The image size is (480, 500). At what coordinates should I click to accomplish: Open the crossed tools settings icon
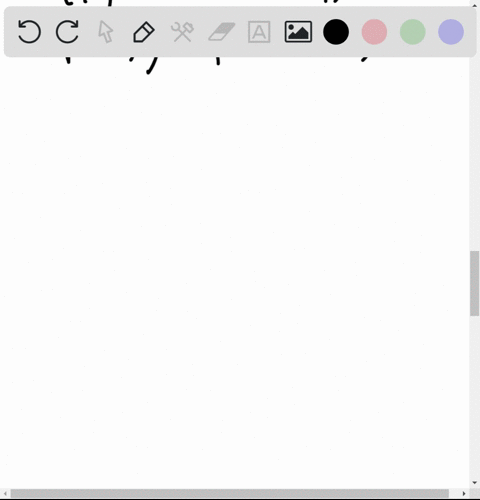182,32
